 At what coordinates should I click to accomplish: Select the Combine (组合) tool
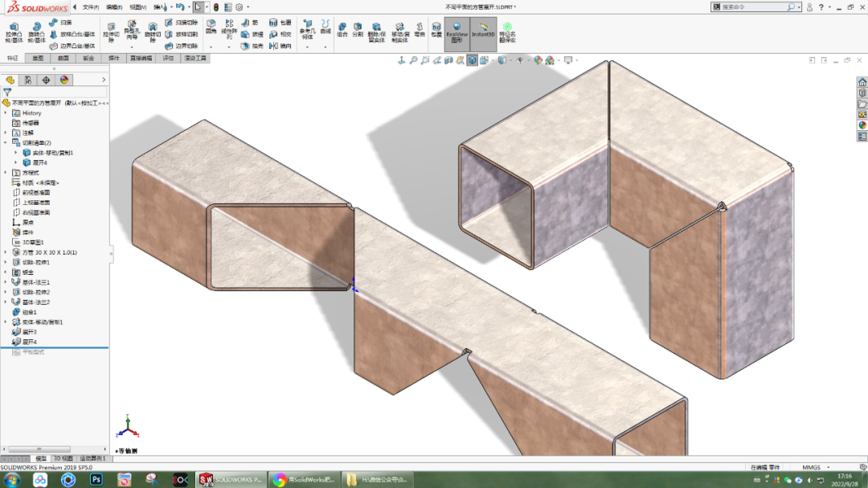(x=344, y=31)
